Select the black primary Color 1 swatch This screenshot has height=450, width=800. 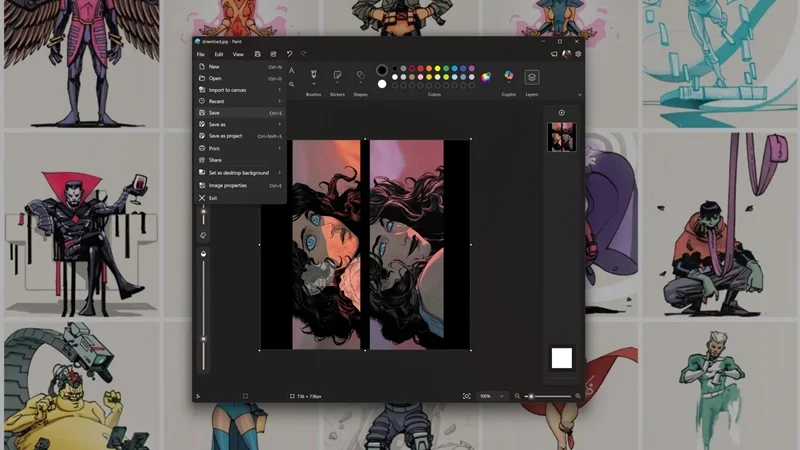click(382, 70)
